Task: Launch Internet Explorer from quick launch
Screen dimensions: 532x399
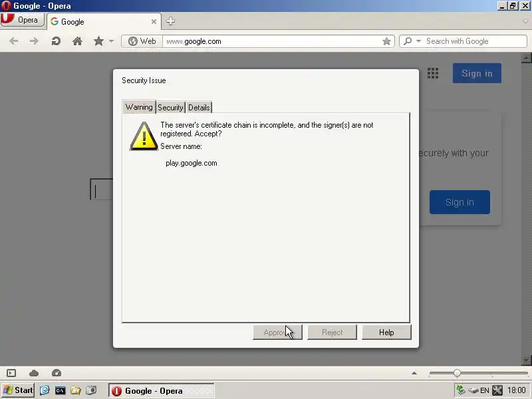Action: (x=45, y=390)
